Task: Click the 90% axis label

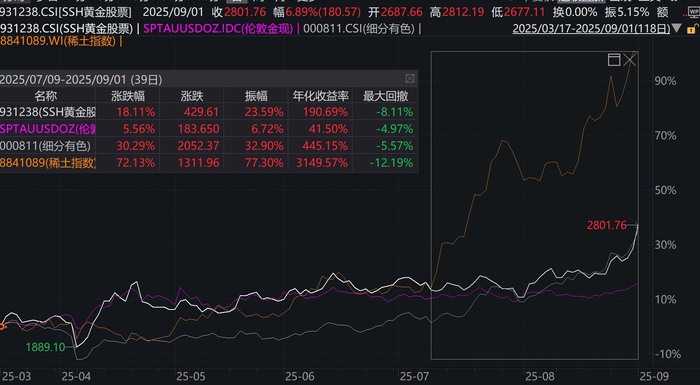Action: point(665,81)
